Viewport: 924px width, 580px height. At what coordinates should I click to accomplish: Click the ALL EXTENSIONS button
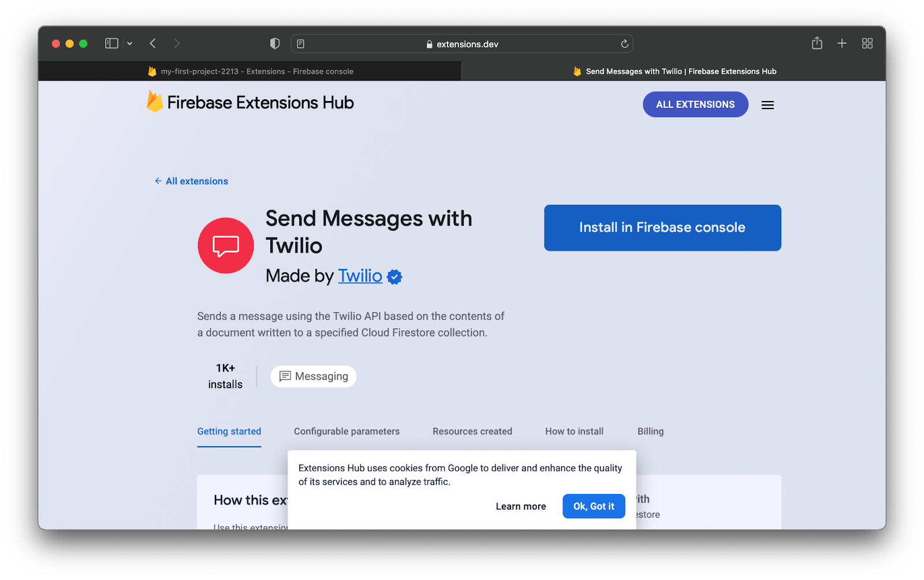(695, 104)
